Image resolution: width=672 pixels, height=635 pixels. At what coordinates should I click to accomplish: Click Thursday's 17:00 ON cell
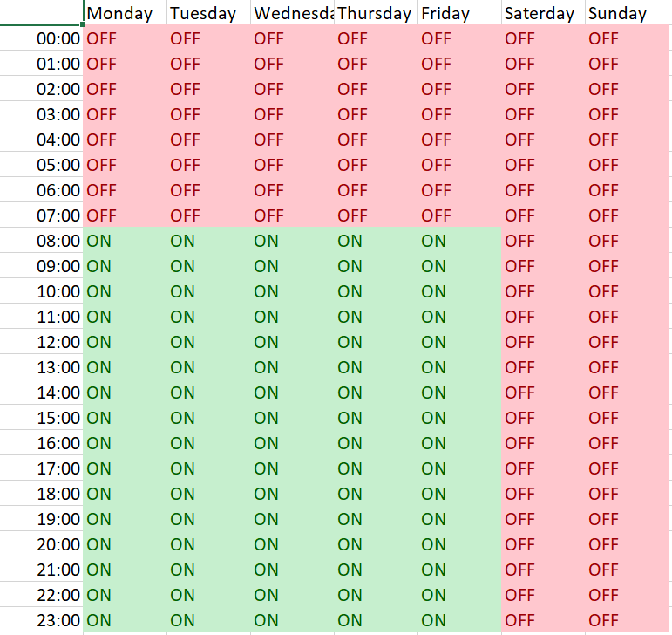pos(375,468)
